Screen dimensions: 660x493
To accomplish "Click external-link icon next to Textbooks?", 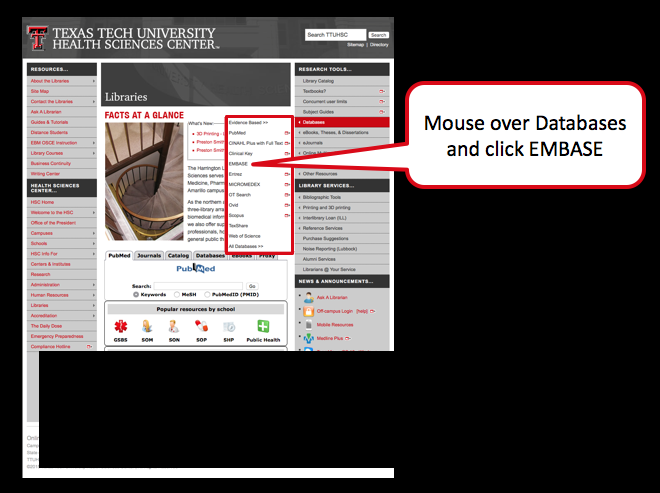I will click(x=382, y=91).
